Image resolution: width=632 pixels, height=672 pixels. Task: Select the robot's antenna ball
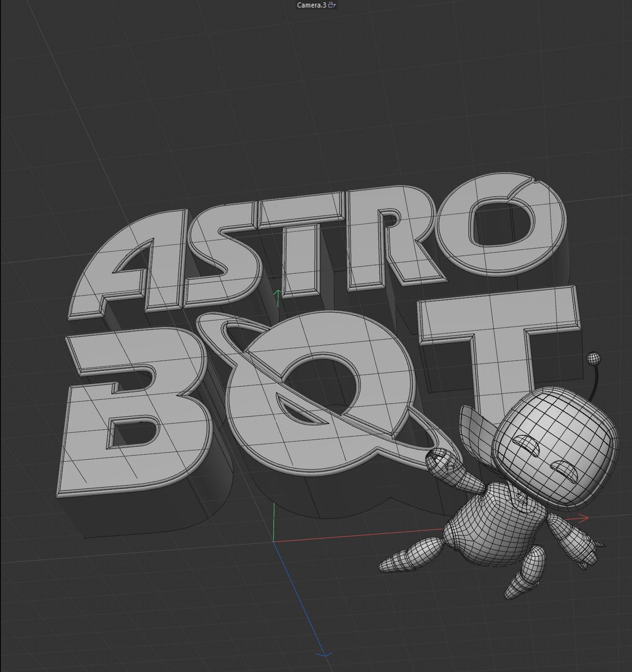coord(593,358)
